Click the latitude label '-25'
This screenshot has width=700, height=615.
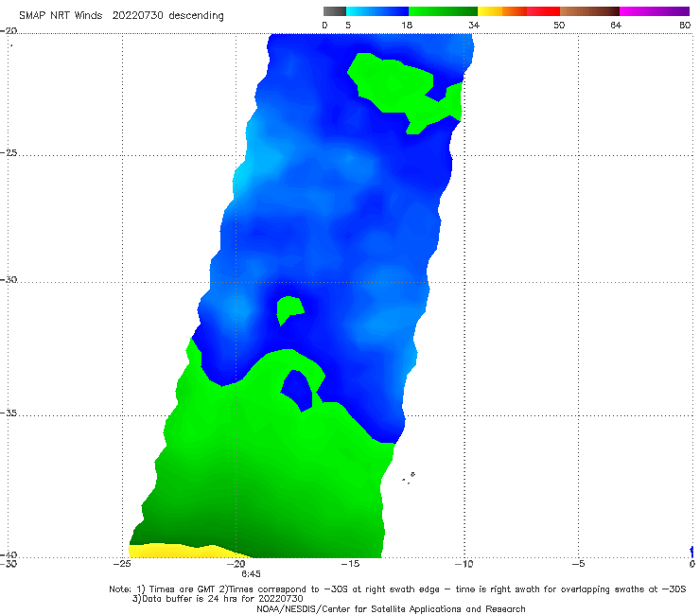tap(9, 152)
